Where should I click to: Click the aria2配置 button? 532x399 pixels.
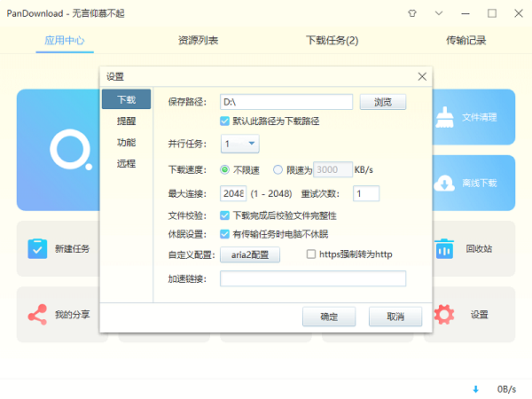250,254
